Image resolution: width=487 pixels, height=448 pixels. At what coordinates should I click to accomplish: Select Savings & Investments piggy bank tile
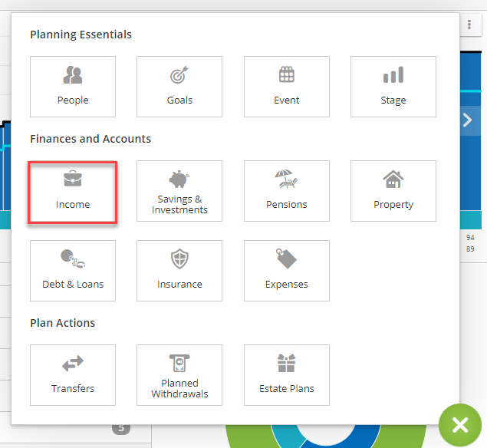tap(179, 191)
